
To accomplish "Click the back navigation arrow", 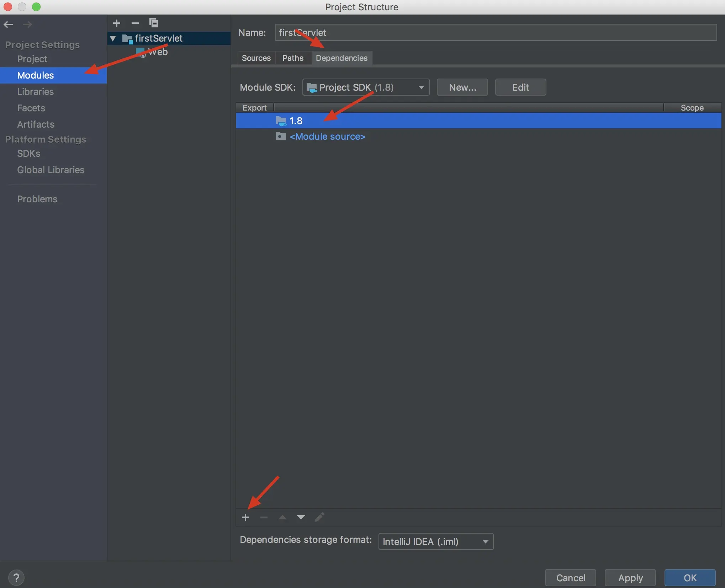I will 8,25.
